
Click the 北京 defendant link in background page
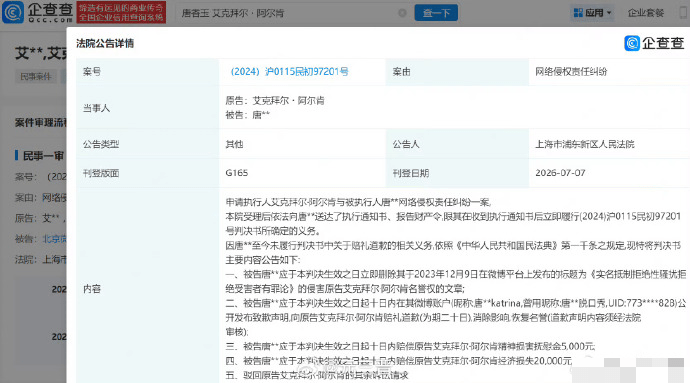[55, 239]
